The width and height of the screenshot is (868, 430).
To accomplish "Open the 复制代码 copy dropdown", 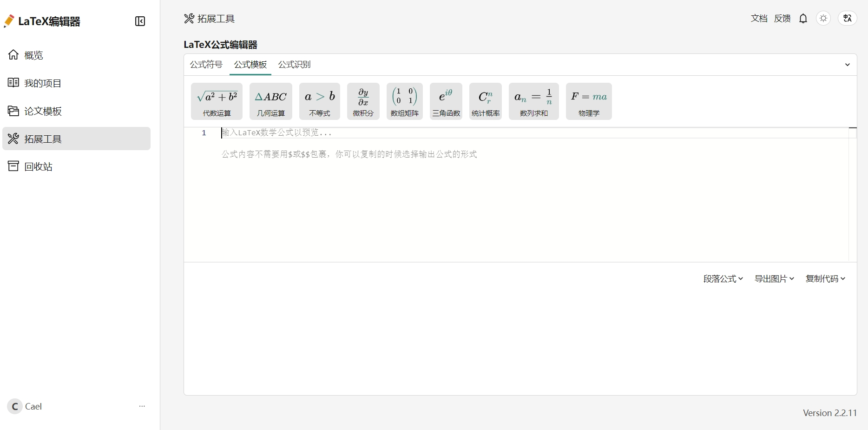I will [x=825, y=279].
